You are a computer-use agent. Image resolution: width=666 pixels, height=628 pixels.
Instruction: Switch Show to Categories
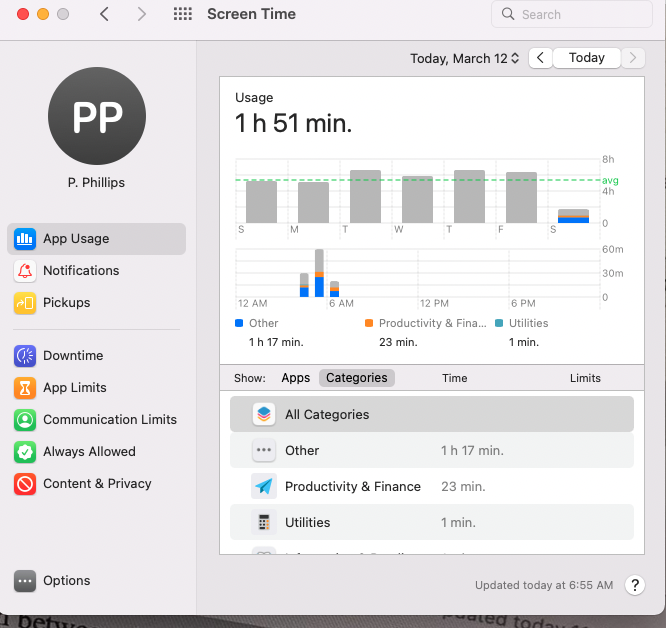pos(357,378)
